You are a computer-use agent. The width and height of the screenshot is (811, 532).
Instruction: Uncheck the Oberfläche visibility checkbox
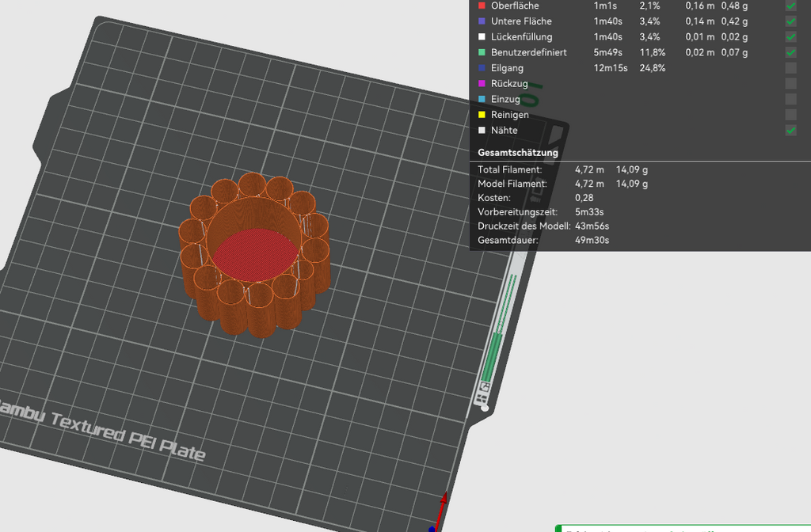click(x=791, y=6)
